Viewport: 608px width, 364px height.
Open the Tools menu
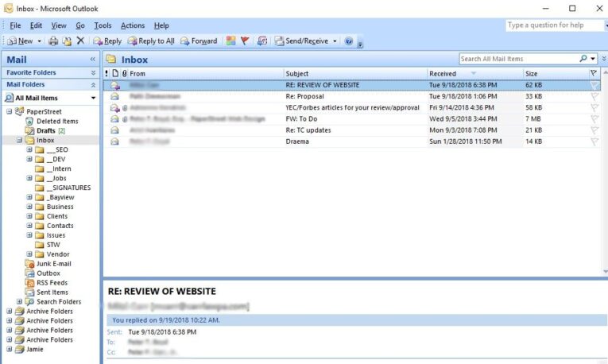click(x=103, y=25)
